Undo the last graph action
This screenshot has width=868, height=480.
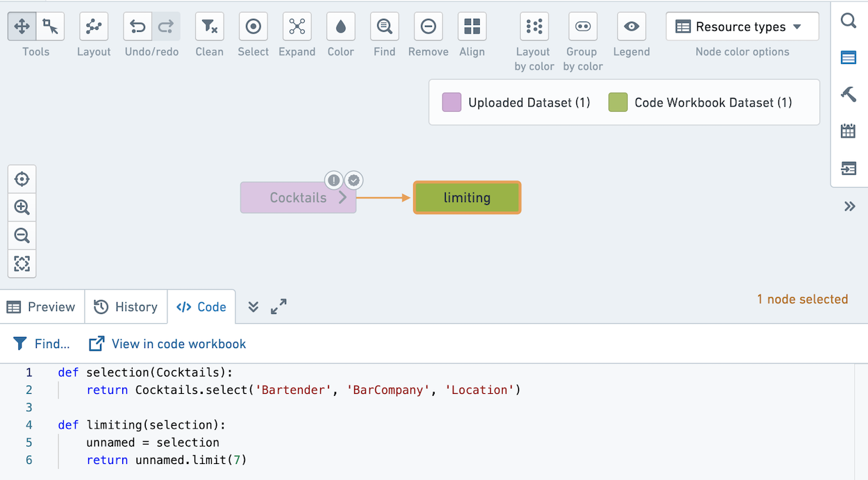pyautogui.click(x=137, y=27)
